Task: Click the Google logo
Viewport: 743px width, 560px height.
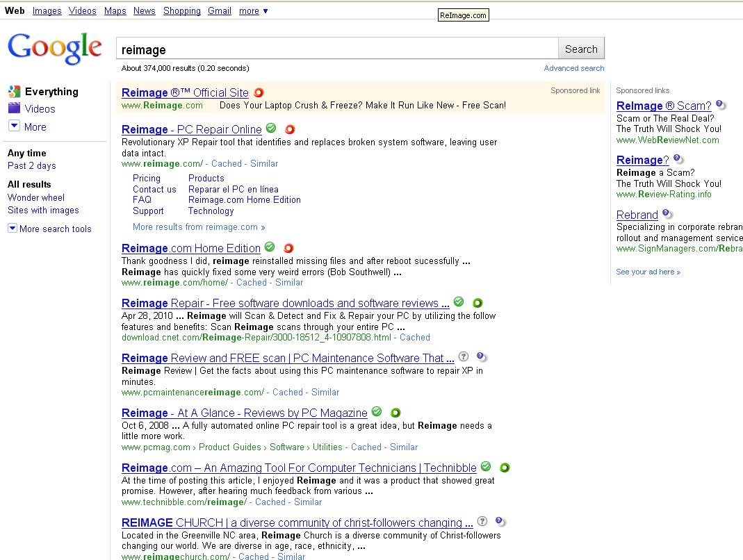Action: 54,48
